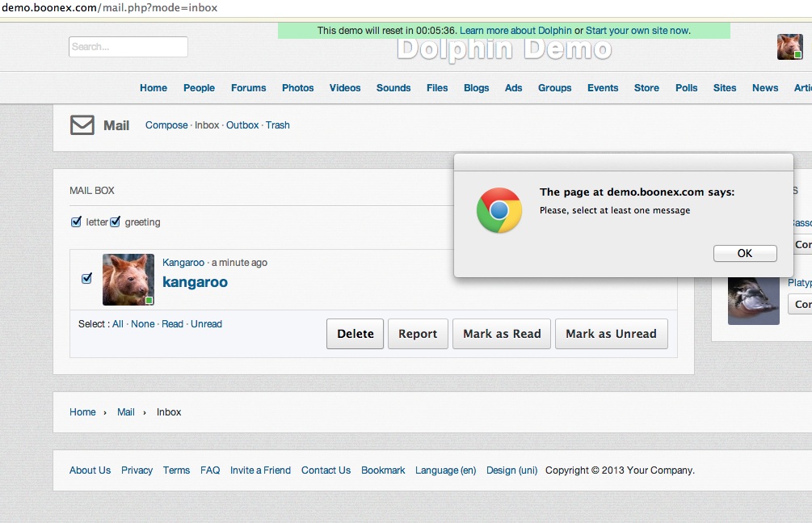Screen dimensions: 812x523
Task: Click the Chrome logo in the alert dialog
Action: point(499,210)
